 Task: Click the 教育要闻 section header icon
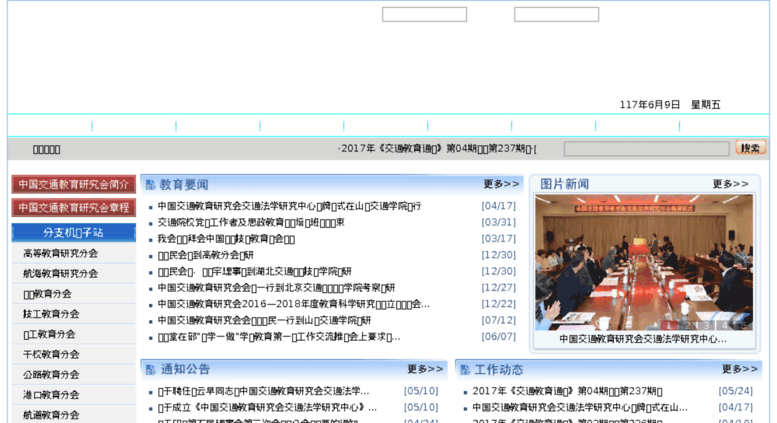tap(150, 185)
